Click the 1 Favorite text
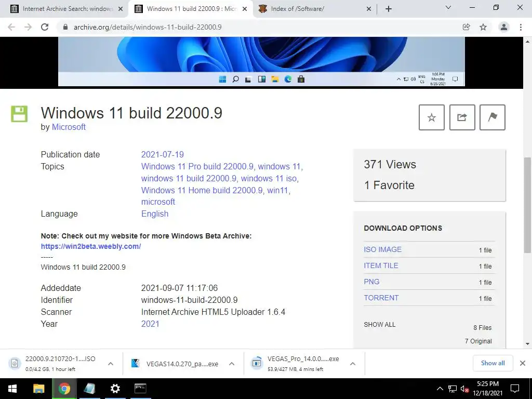The width and height of the screenshot is (532, 399). (x=389, y=185)
